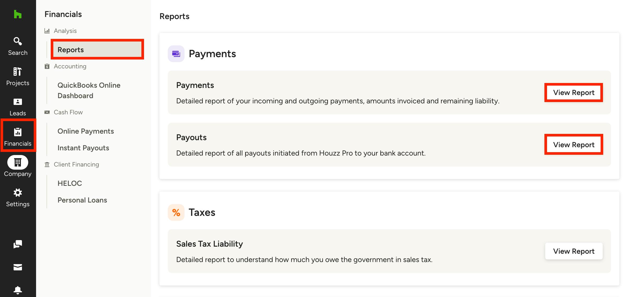Screen dimensions: 644x297
Task: View Report for Sales Tax Liability
Action: click(x=574, y=251)
